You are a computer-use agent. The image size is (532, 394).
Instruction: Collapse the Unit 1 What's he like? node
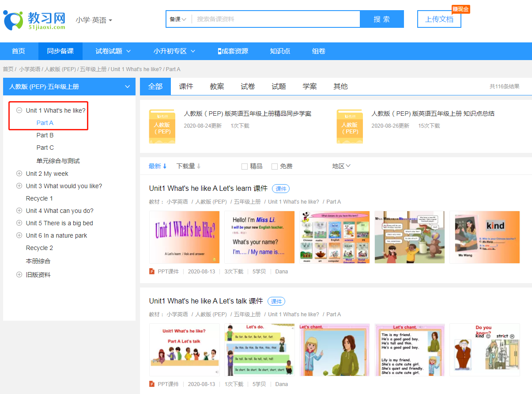pyautogui.click(x=19, y=110)
